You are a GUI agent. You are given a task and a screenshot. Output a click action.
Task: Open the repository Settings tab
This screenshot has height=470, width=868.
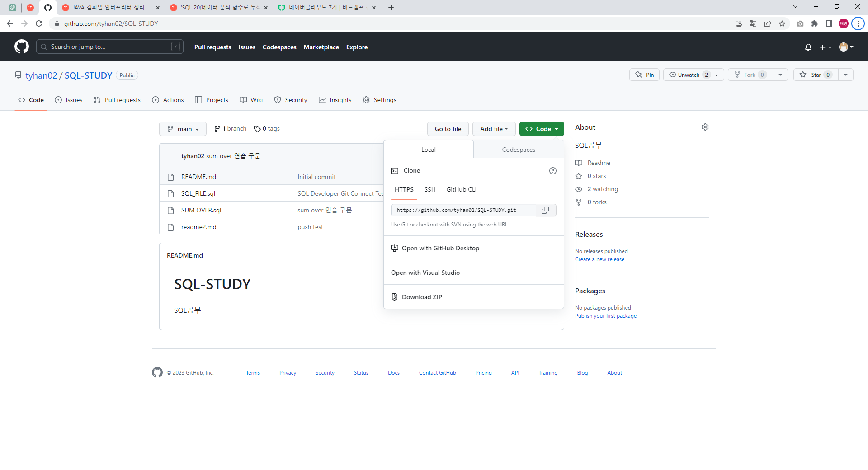click(x=380, y=100)
